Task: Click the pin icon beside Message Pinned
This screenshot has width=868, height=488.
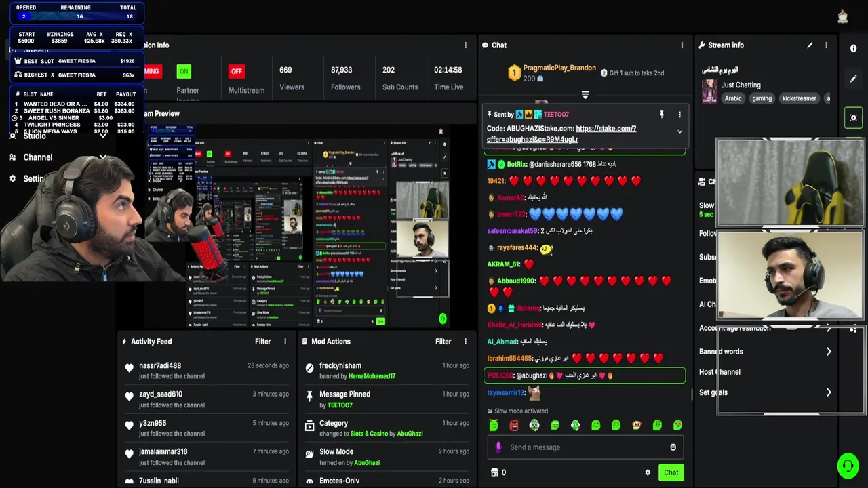Action: pos(309,396)
